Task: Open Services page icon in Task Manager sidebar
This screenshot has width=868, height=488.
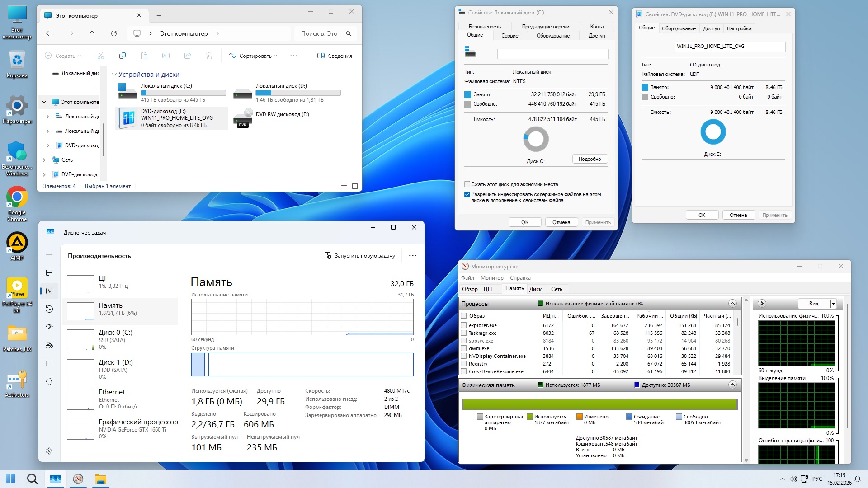Action: pos(49,381)
